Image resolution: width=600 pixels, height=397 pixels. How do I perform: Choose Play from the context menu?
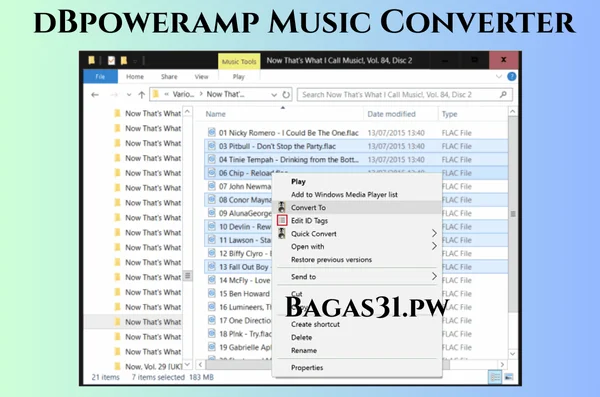pyautogui.click(x=298, y=181)
